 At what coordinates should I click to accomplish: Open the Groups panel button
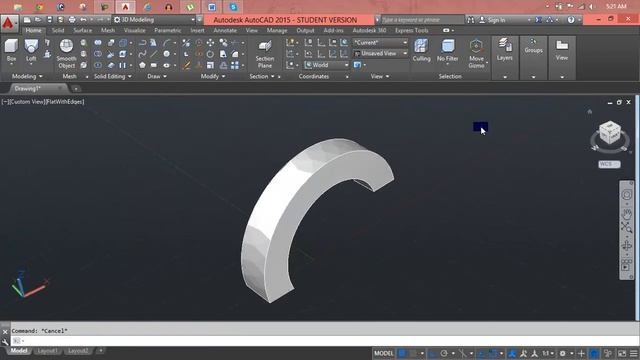533,58
